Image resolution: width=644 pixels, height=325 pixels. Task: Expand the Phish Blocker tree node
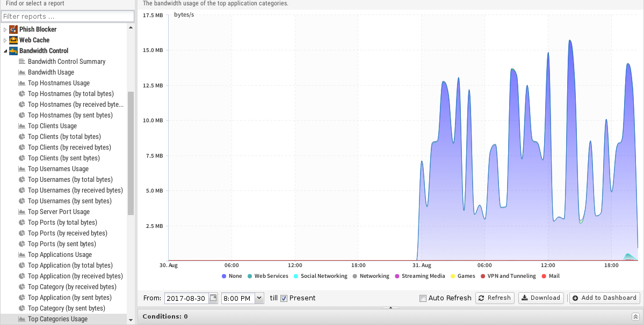[x=5, y=29]
